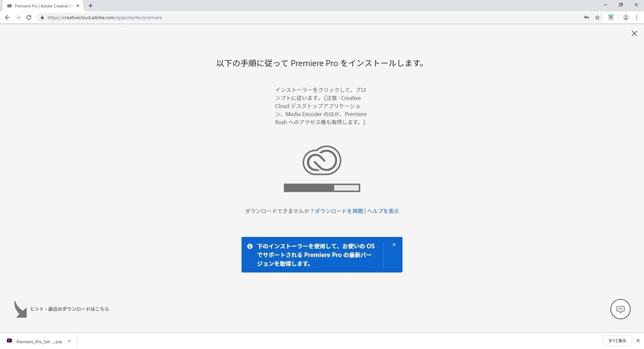
Task: Click the browser extension icon in toolbar
Action: point(611,17)
